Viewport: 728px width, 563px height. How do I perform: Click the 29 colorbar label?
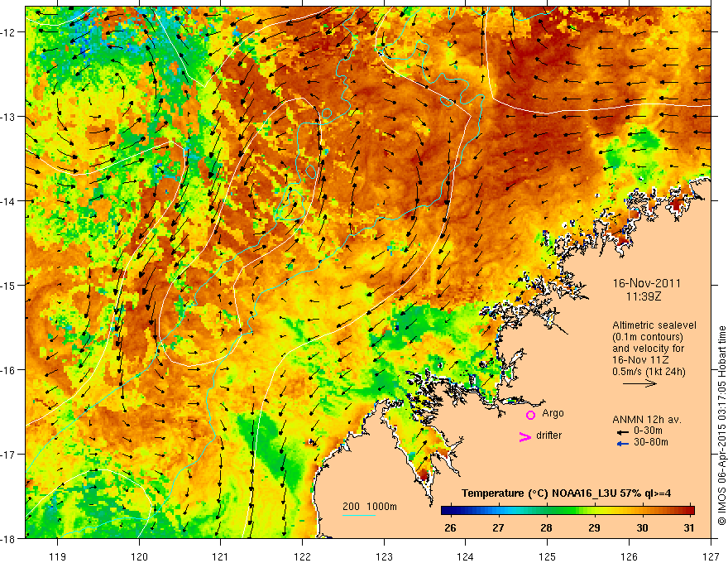point(594,527)
